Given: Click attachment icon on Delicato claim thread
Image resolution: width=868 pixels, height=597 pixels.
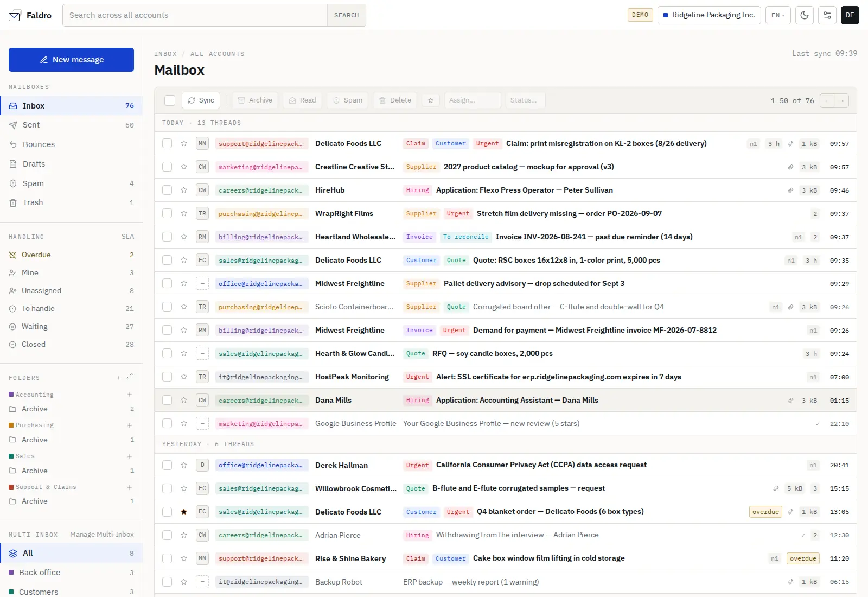Looking at the screenshot, I should click(x=790, y=144).
